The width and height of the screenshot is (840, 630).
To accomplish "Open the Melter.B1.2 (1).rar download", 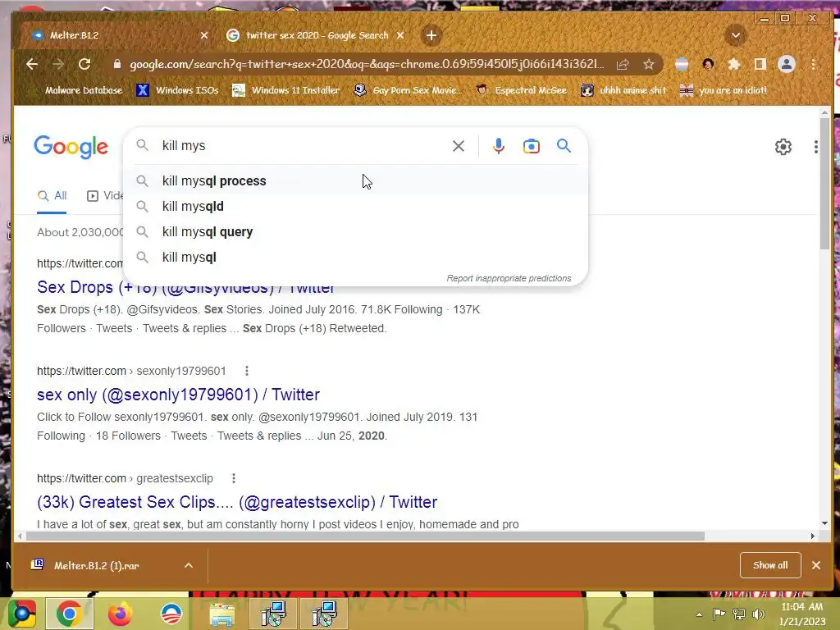I will 97,565.
